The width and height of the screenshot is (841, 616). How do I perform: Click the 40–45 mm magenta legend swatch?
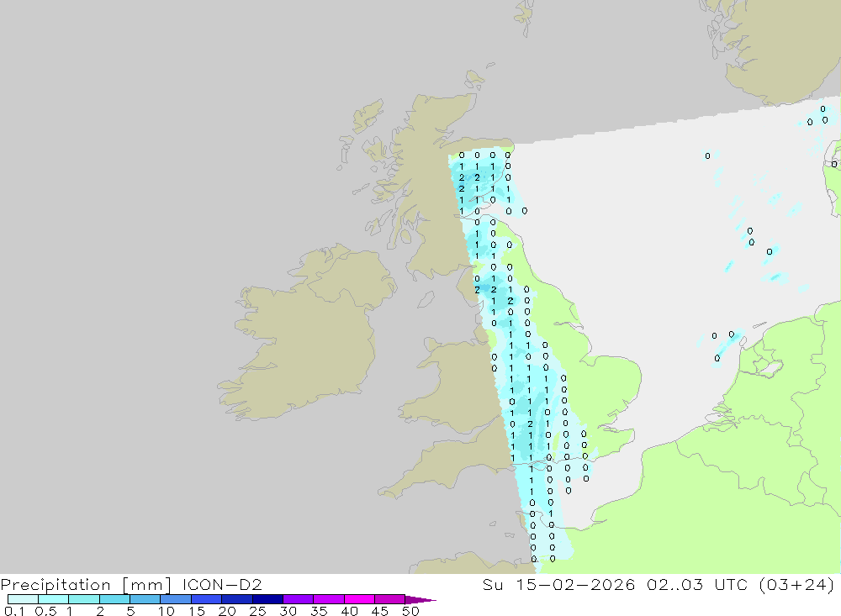point(359,599)
